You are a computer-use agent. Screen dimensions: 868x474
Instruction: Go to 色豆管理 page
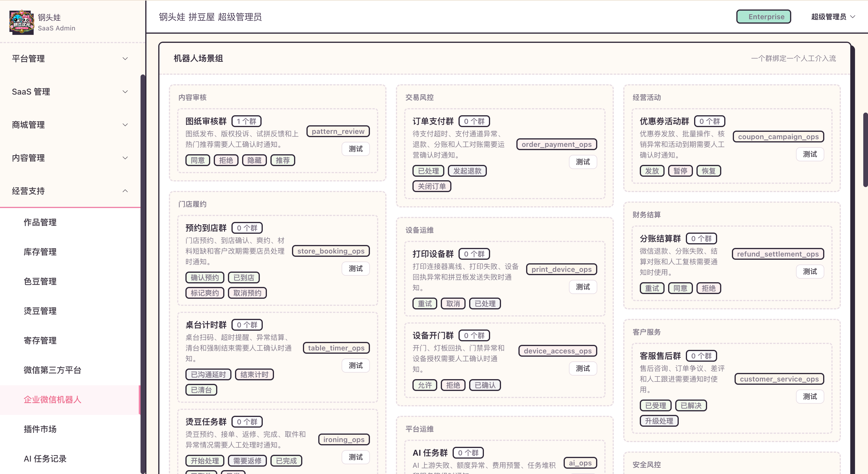[x=70, y=281]
